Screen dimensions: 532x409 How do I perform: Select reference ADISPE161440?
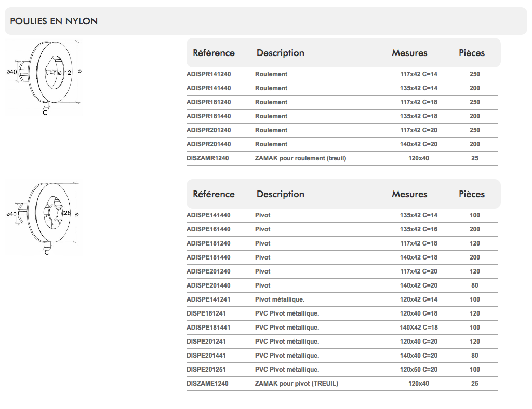(x=208, y=229)
